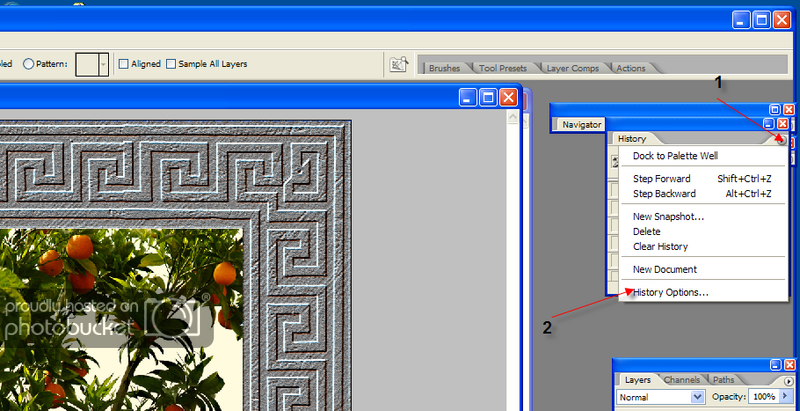Switch to the Channels tab
The width and height of the screenshot is (800, 411).
tap(682, 380)
